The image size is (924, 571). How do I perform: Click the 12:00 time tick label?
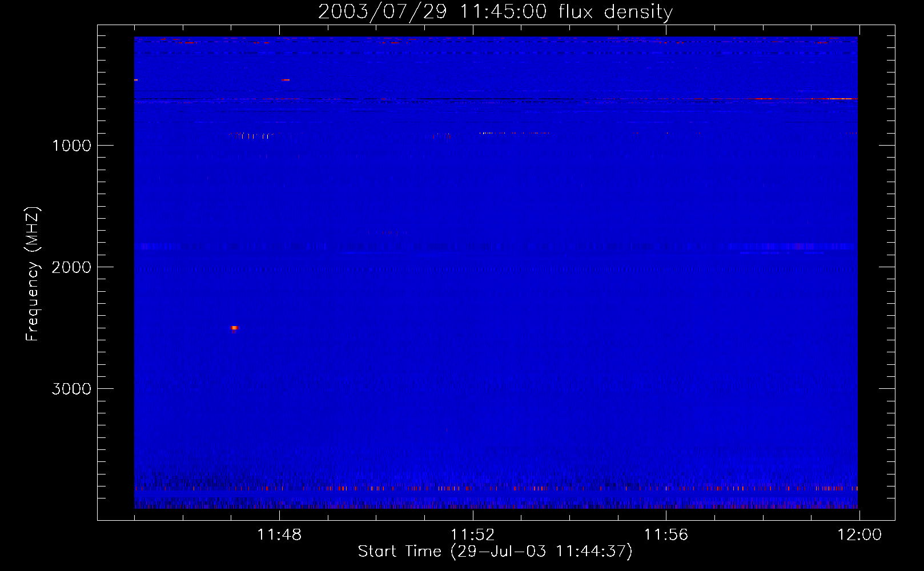[x=859, y=535]
